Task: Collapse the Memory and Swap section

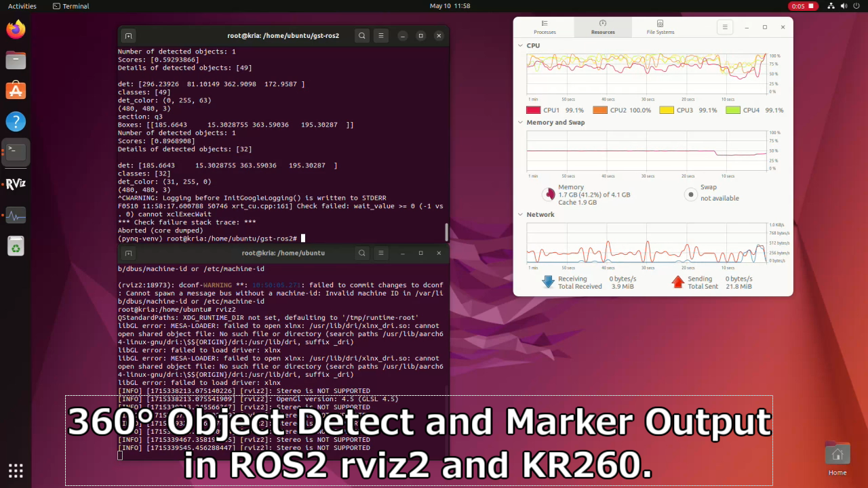Action: pos(521,123)
